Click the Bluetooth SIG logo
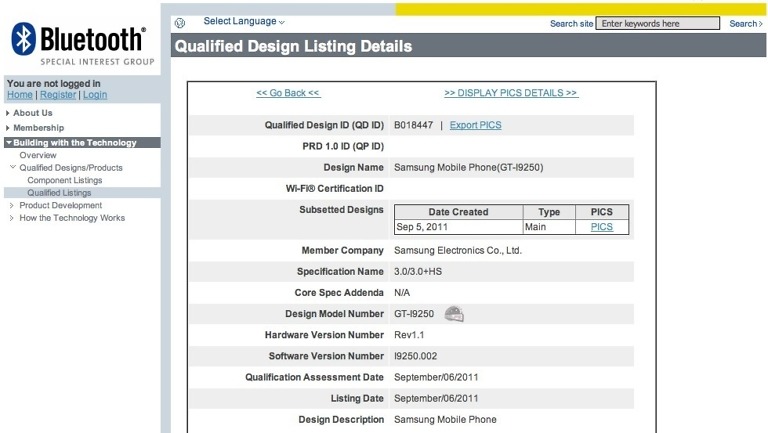Screen dimensions: 768x433 pyautogui.click(x=78, y=42)
